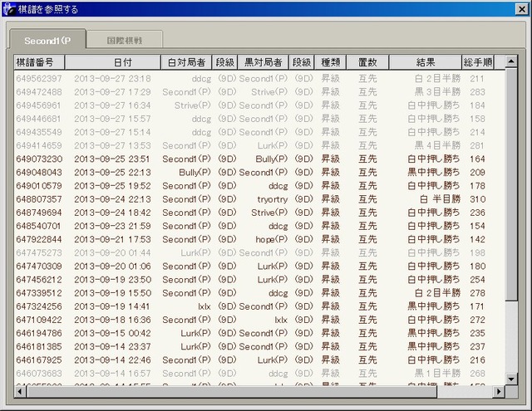Click date 2013-09-25 23:51
Screen dimensions: 532x411
point(111,159)
